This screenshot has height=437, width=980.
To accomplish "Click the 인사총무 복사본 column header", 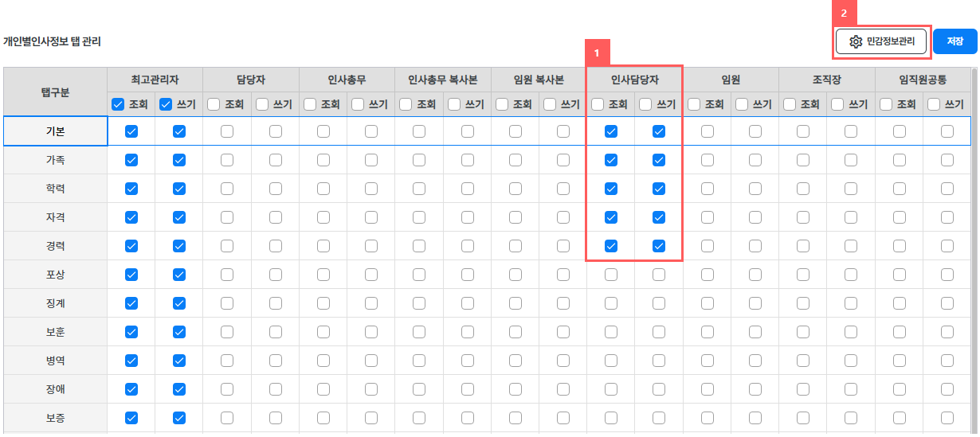I will point(443,80).
